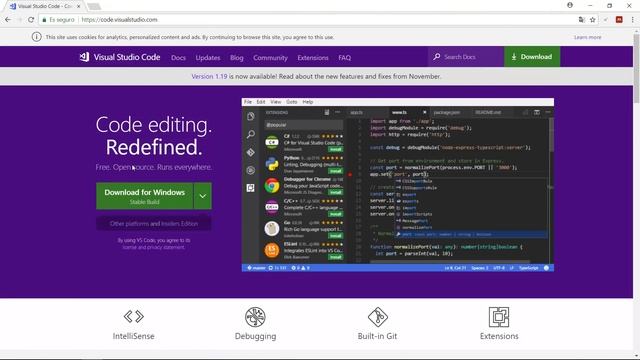Click the red extension icon in browser toolbar
640x360 pixels.
619,20
